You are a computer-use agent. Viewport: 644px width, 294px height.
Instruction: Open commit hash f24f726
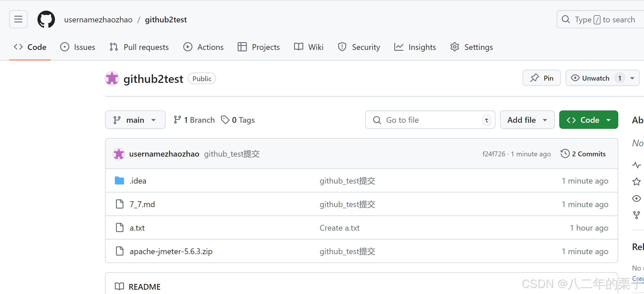pyautogui.click(x=494, y=154)
